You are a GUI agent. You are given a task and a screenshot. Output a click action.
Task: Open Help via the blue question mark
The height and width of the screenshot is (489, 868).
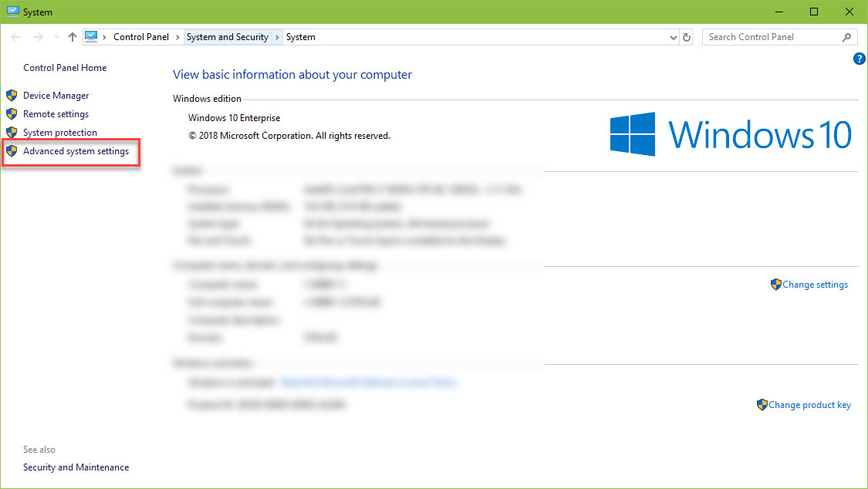860,59
